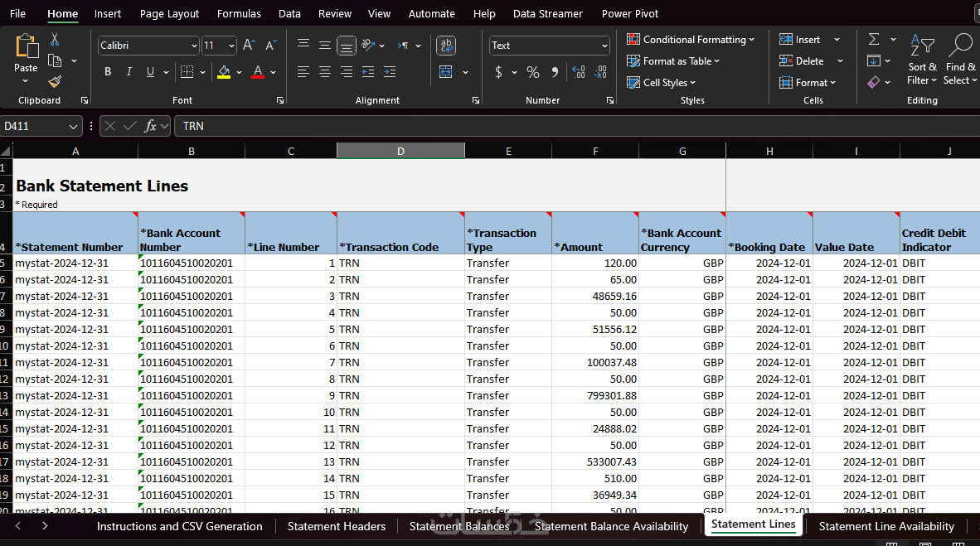Screen dimensions: 980x546
Task: Open the Conditional Formatting dropdown
Action: coord(691,39)
